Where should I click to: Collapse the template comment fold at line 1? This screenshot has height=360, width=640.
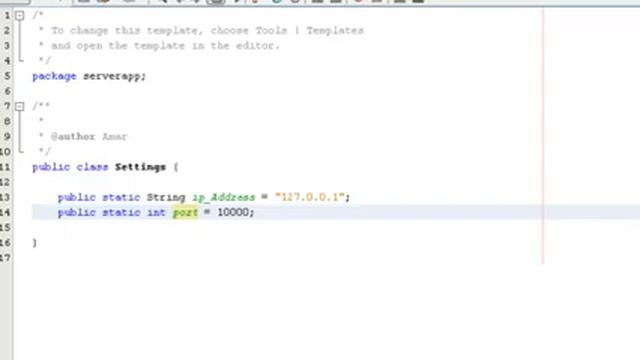[20, 16]
